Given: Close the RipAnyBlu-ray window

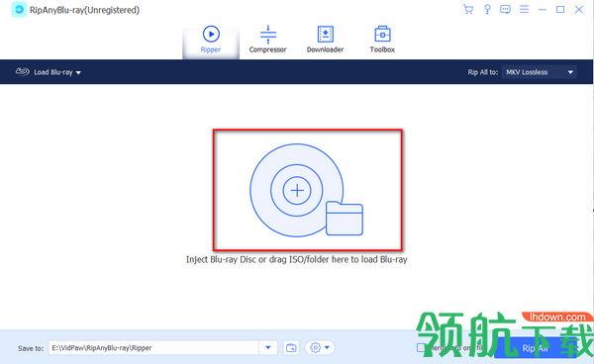Looking at the screenshot, I should 579,10.
